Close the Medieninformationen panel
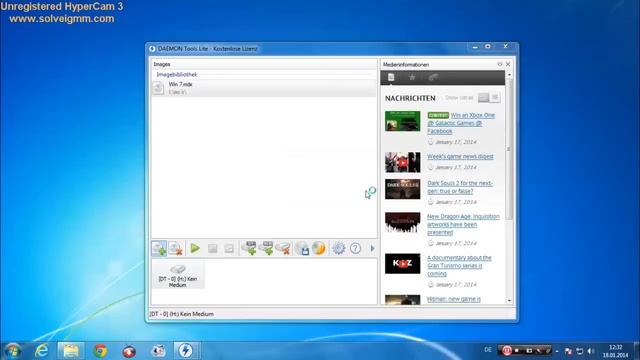 pos(508,64)
